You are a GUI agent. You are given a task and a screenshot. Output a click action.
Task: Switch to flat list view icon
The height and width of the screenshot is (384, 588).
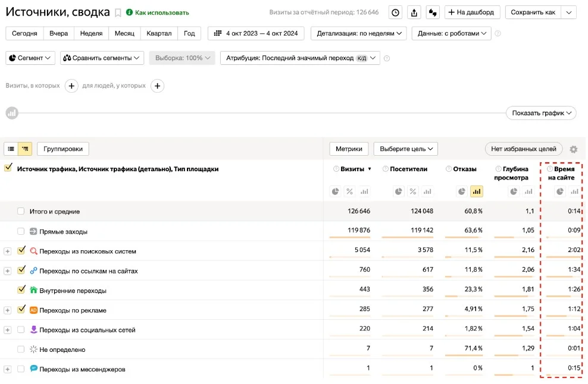(11, 149)
